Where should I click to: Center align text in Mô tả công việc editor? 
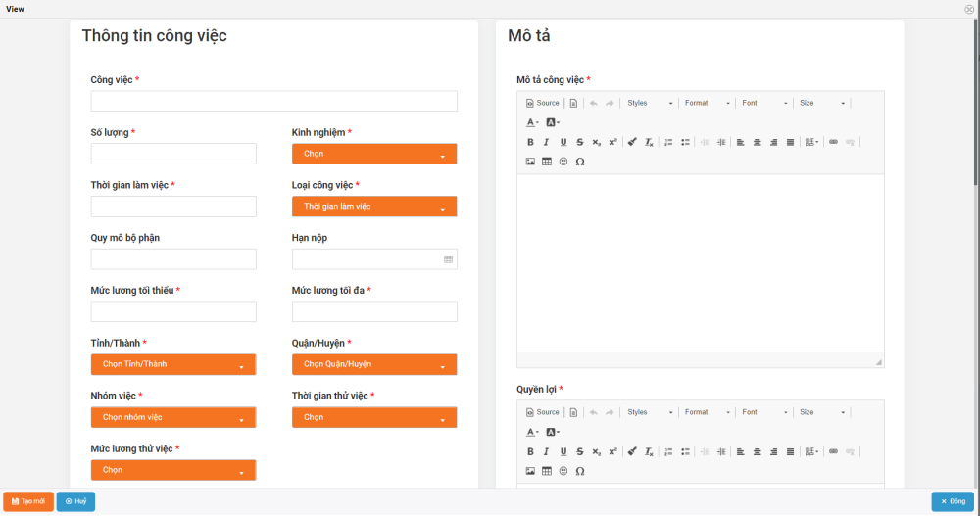click(x=757, y=142)
